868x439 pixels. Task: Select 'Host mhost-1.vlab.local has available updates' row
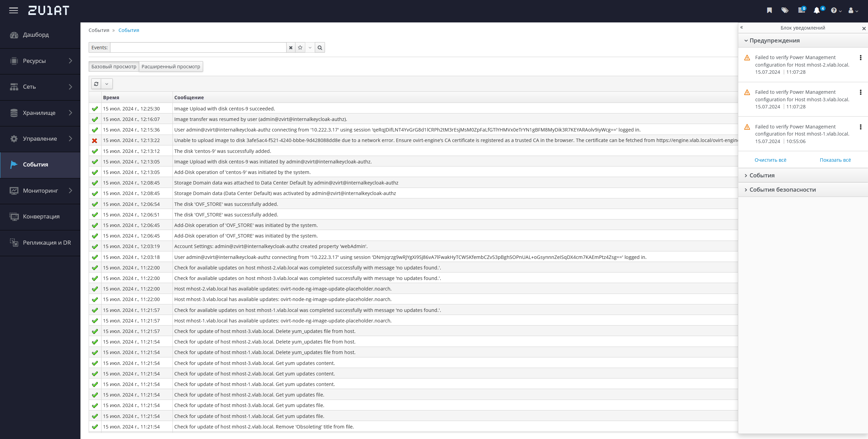[x=413, y=321]
